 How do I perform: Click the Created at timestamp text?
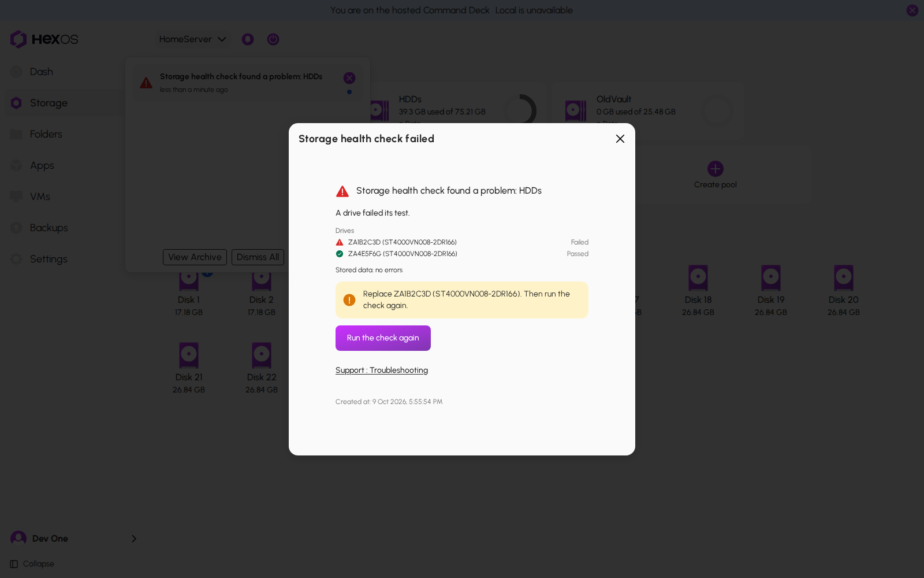[389, 402]
